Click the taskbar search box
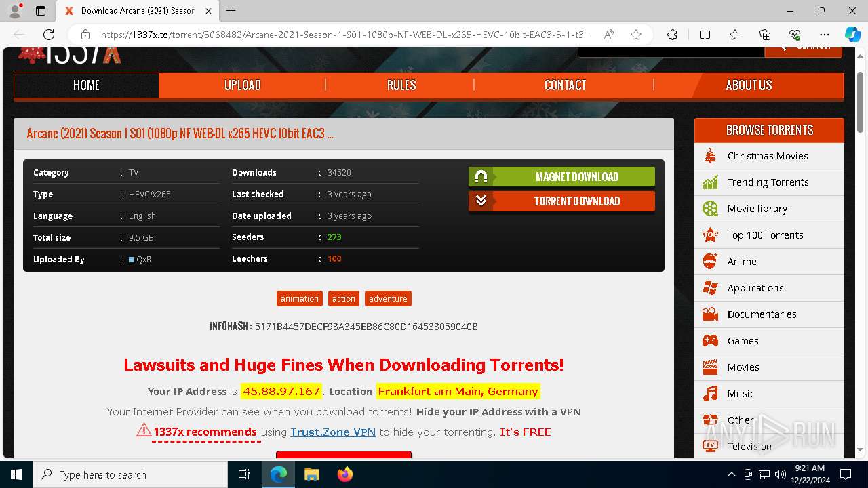The width and height of the screenshot is (868, 488). point(130,474)
